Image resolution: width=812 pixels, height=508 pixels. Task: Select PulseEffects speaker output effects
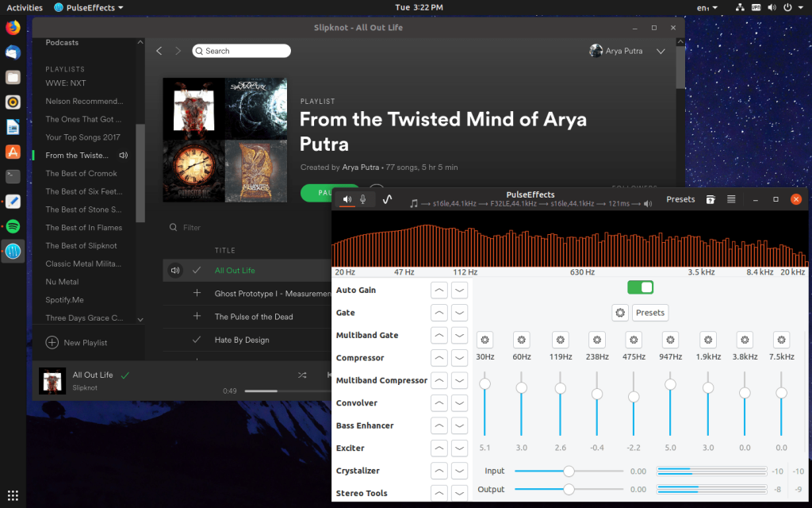point(347,199)
